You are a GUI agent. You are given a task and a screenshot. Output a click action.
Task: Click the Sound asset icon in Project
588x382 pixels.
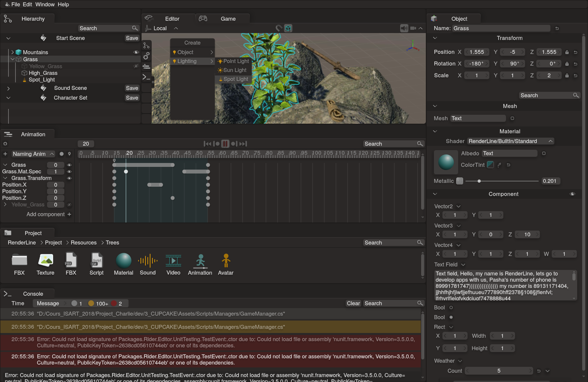(148, 261)
